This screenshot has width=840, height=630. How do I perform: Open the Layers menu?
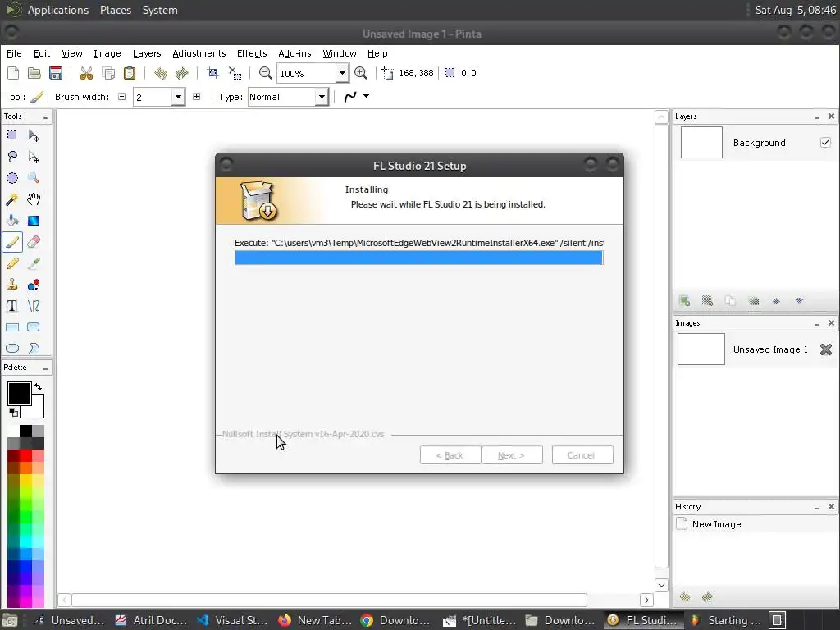point(147,53)
